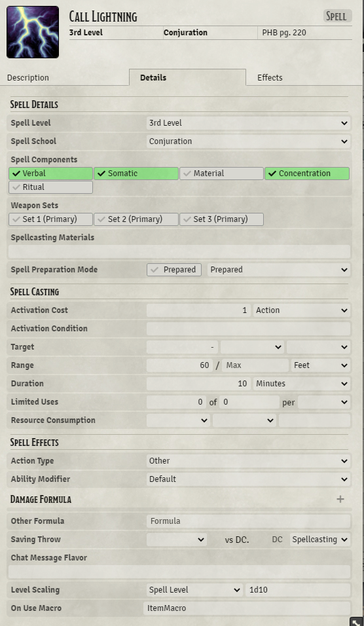Enable weapon Set 3 (Primary)

point(221,219)
